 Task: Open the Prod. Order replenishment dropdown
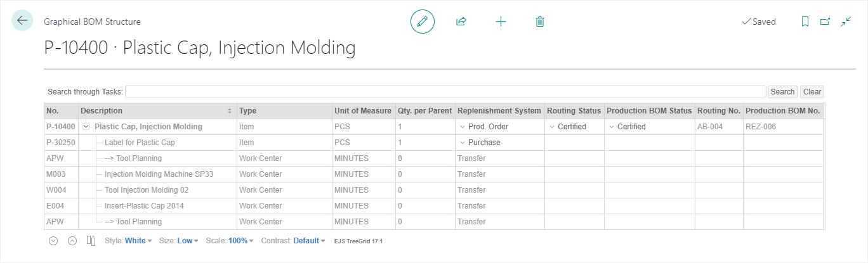tap(462, 127)
